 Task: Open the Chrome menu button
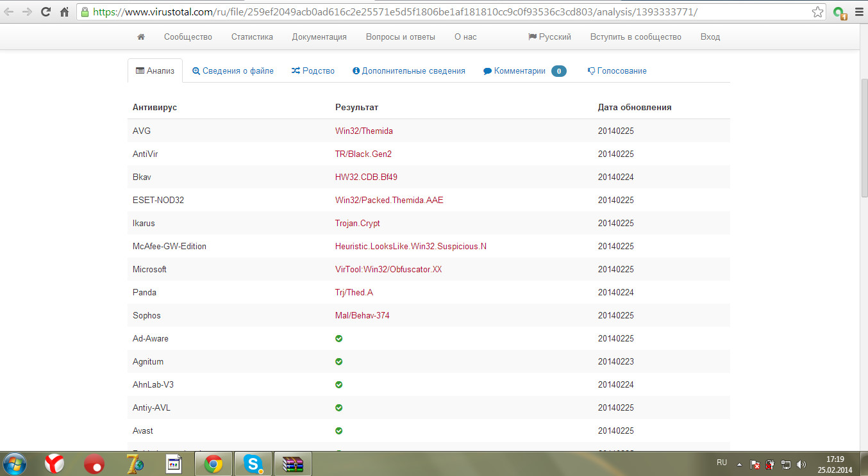[858, 12]
